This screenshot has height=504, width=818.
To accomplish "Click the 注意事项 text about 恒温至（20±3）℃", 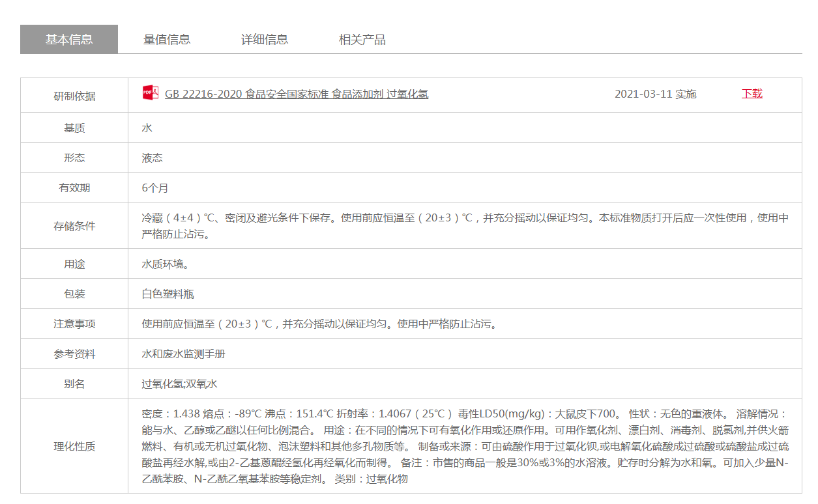I will [321, 324].
